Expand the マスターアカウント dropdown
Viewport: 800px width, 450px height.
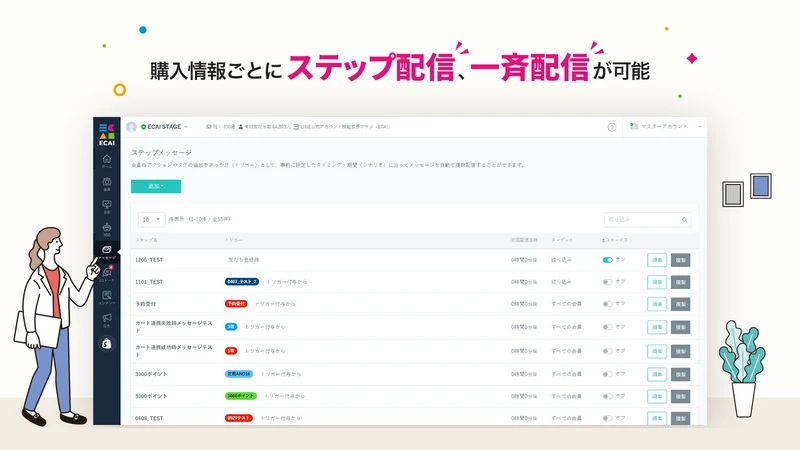pyautogui.click(x=666, y=127)
